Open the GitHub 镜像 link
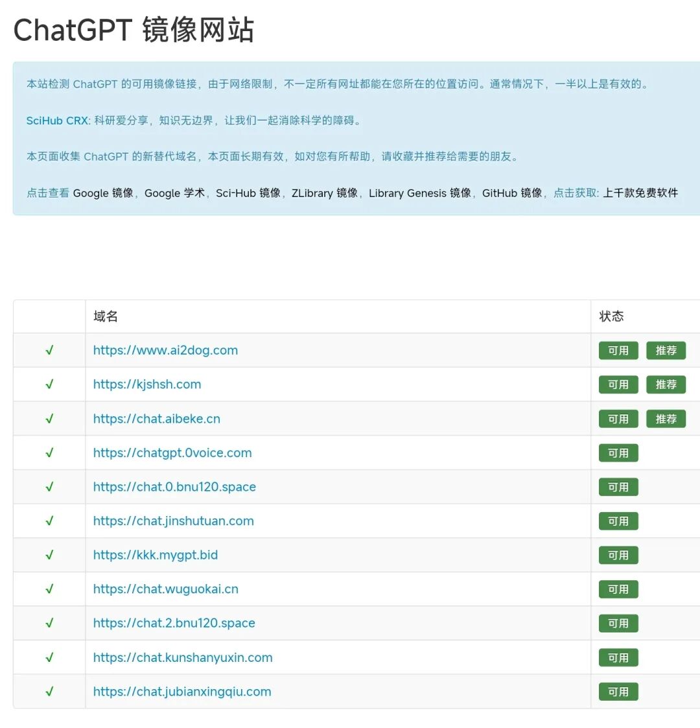The height and width of the screenshot is (728, 700). click(x=512, y=193)
